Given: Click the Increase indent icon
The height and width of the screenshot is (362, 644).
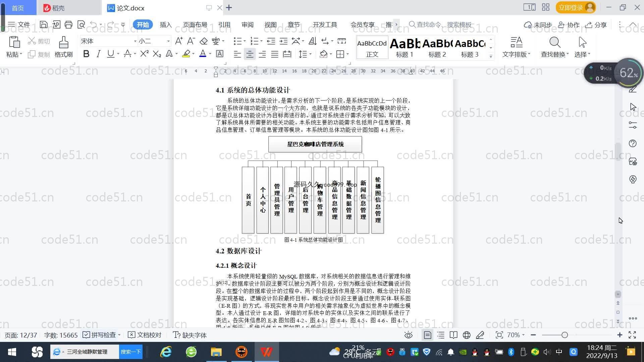Looking at the screenshot, I should pyautogui.click(x=283, y=41).
